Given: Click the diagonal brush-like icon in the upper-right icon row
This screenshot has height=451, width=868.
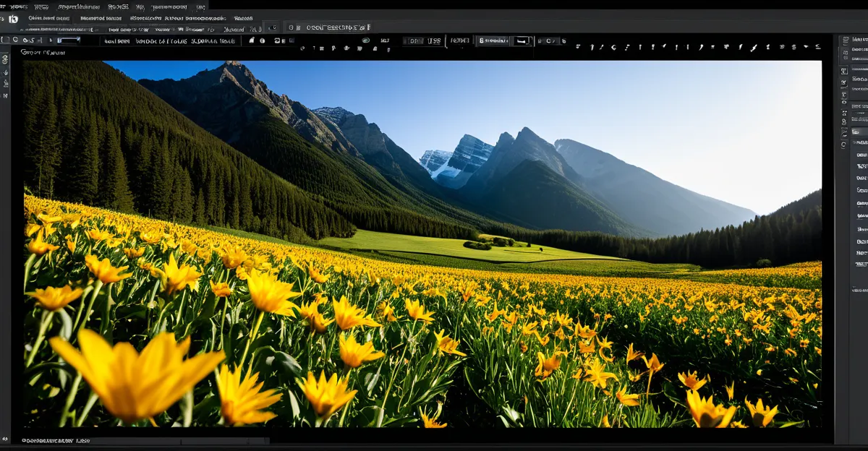Looking at the screenshot, I should [753, 48].
